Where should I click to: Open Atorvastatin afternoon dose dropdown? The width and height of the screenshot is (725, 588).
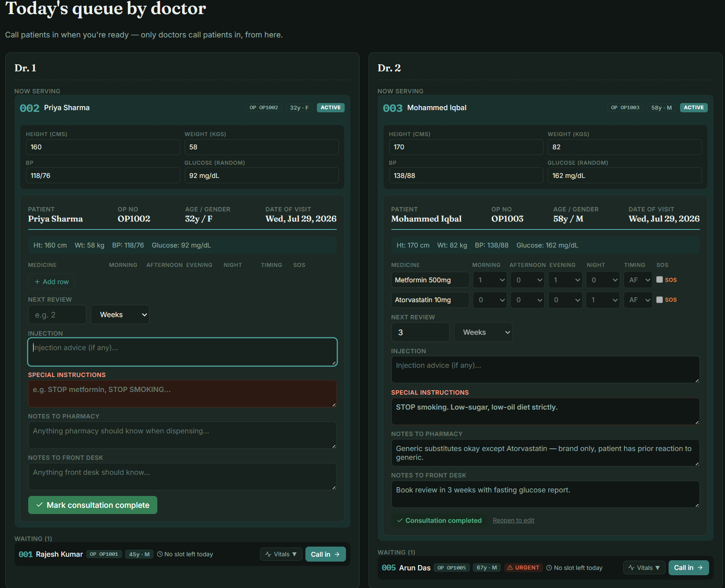coord(528,300)
